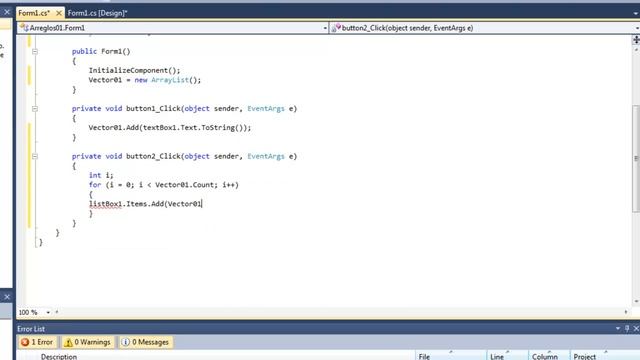Click the yellow warning icon in Error List
Viewport: 640px width, 360px height.
tap(68, 342)
